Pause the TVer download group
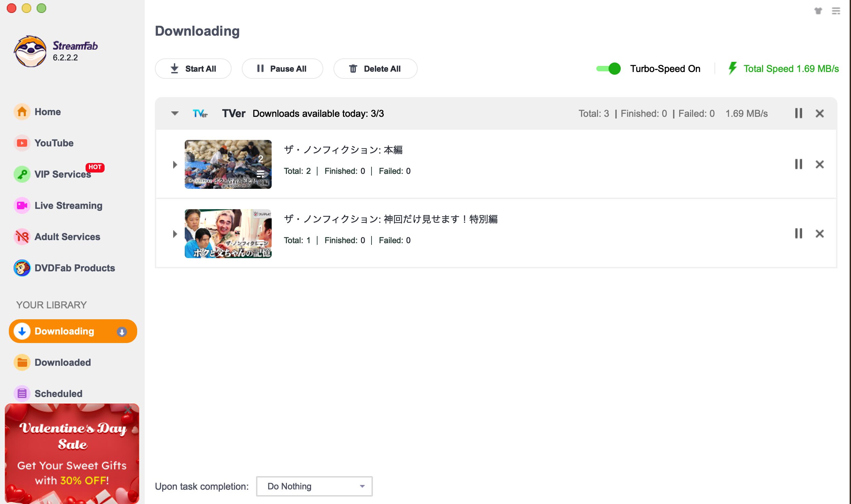 click(x=798, y=113)
